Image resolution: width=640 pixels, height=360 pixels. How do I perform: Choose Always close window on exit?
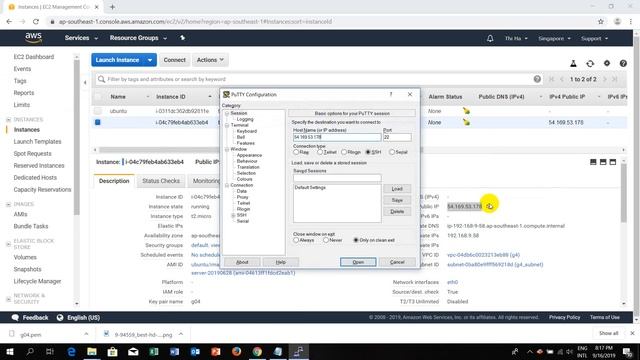[296, 240]
